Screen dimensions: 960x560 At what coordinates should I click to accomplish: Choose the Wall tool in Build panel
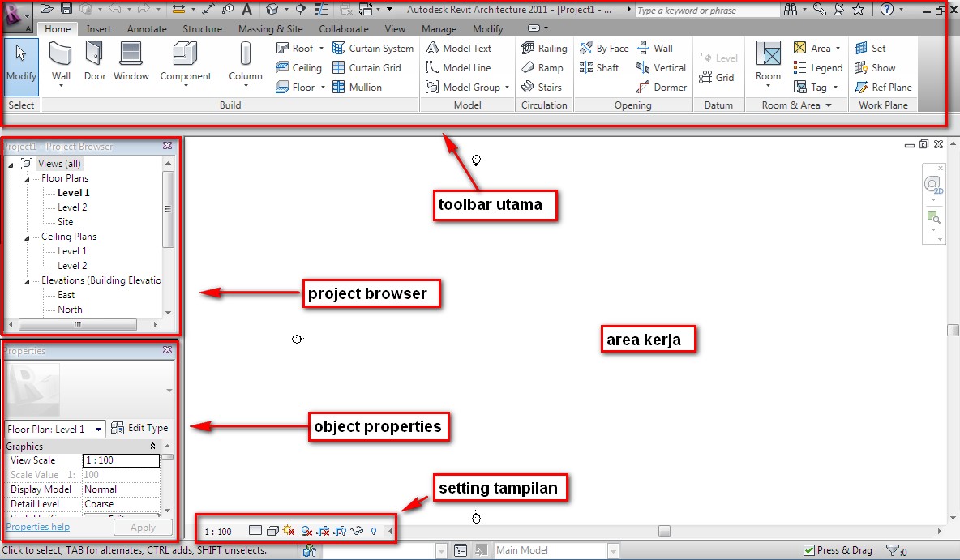pyautogui.click(x=61, y=64)
